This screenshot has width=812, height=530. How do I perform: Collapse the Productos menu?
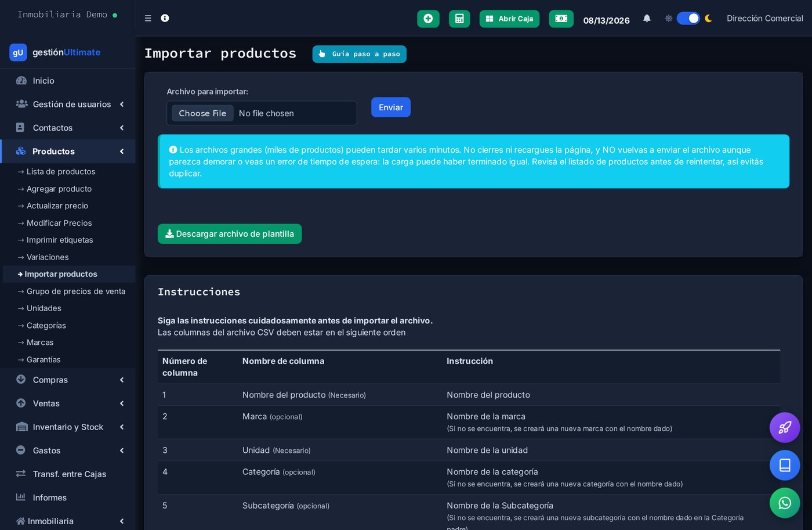point(68,152)
